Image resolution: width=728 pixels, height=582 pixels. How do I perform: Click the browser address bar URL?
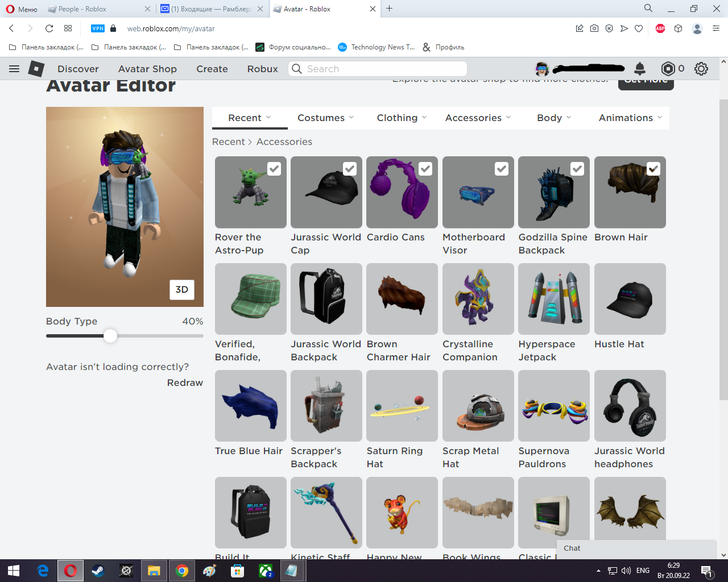point(171,28)
